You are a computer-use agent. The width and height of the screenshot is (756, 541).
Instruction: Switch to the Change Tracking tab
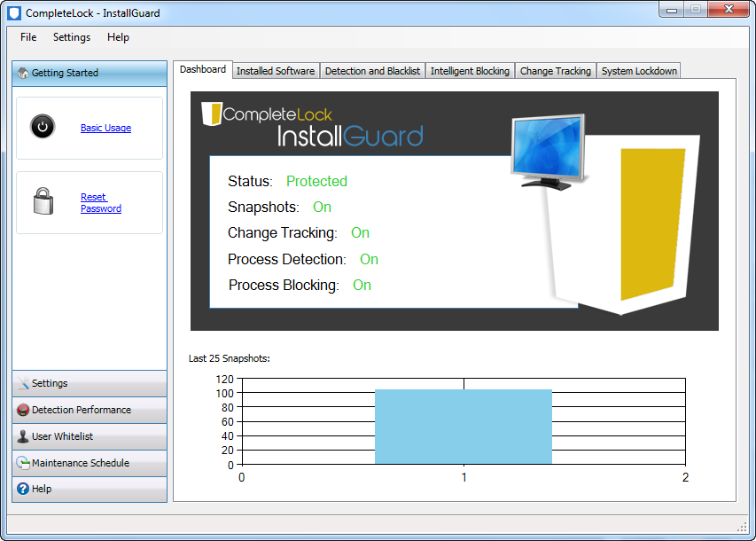coord(556,71)
